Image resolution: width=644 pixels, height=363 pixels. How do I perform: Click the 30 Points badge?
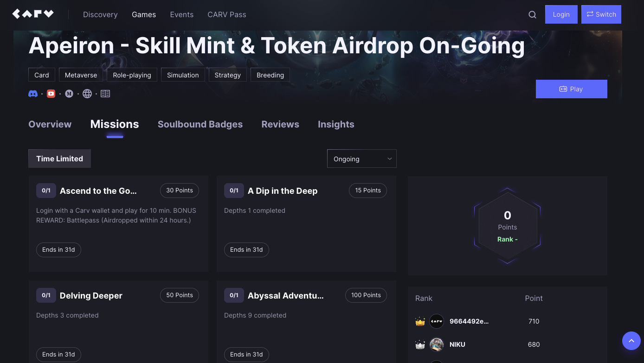tap(180, 191)
